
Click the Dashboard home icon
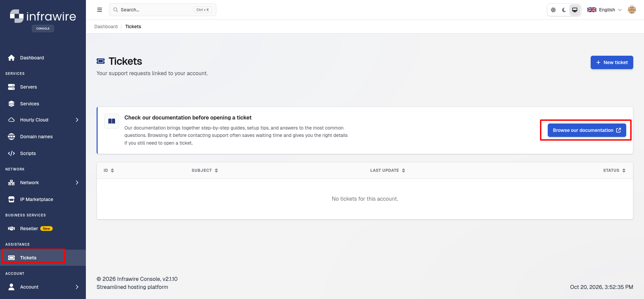coord(11,58)
